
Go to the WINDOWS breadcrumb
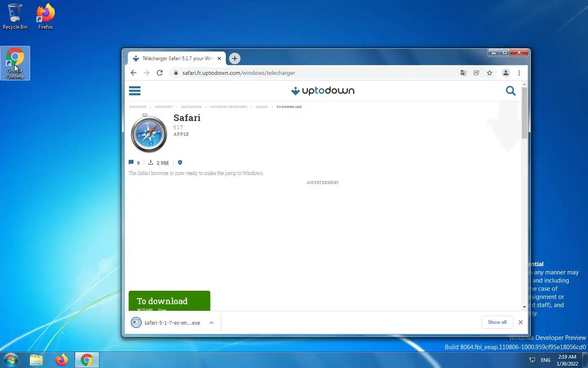(138, 107)
